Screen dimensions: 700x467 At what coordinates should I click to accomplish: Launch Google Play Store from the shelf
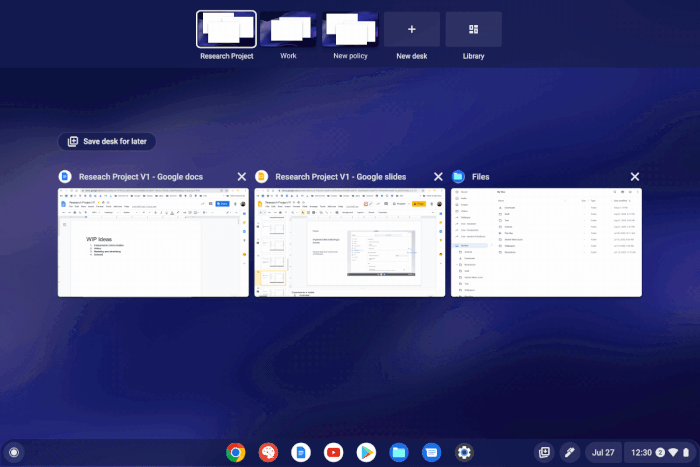click(x=366, y=452)
